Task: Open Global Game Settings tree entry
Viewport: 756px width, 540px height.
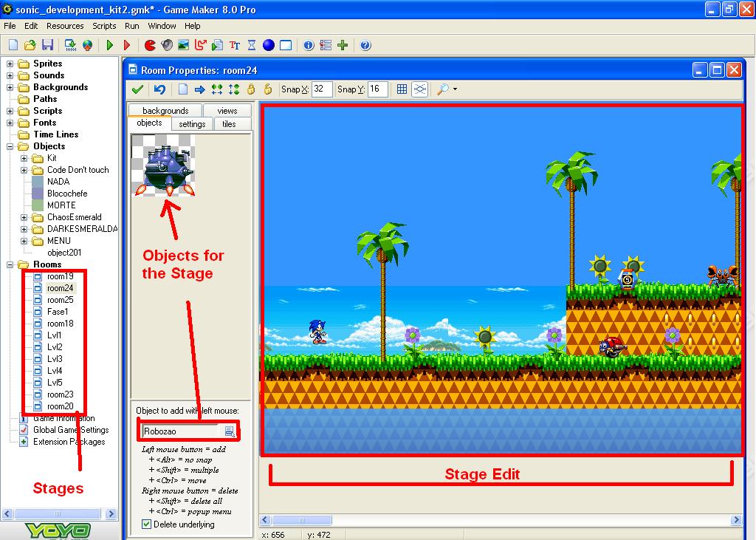Action: (x=71, y=430)
